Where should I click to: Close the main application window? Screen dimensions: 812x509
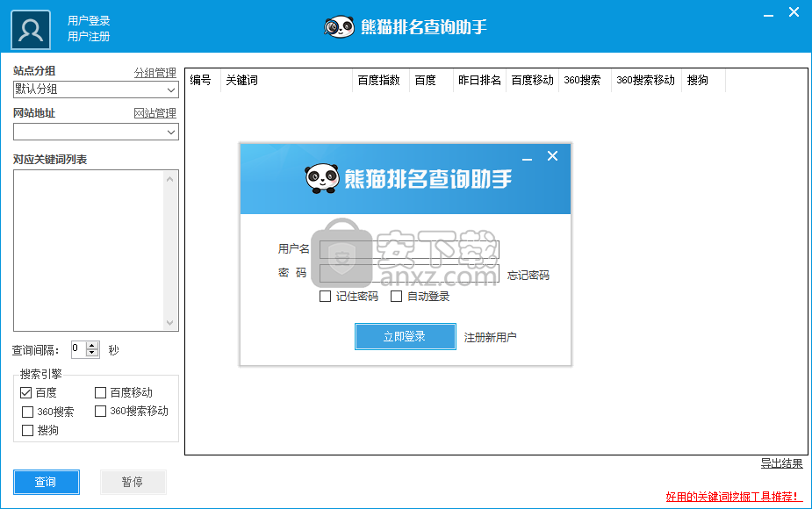coord(794,12)
